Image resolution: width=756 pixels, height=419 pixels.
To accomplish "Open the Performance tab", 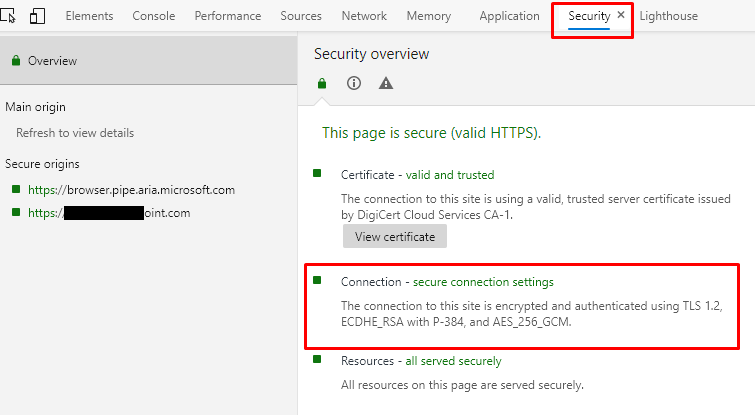I will coord(228,16).
